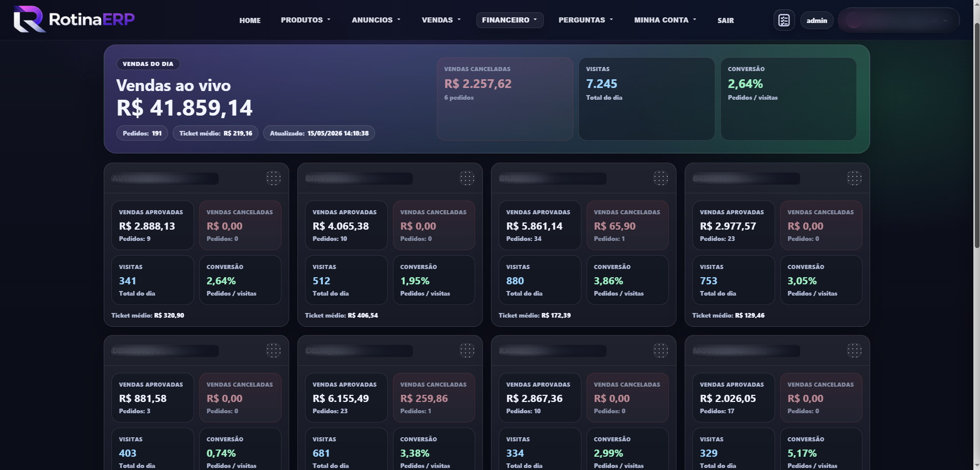Click the 1,95% conversion value
980x470 pixels.
415,281
